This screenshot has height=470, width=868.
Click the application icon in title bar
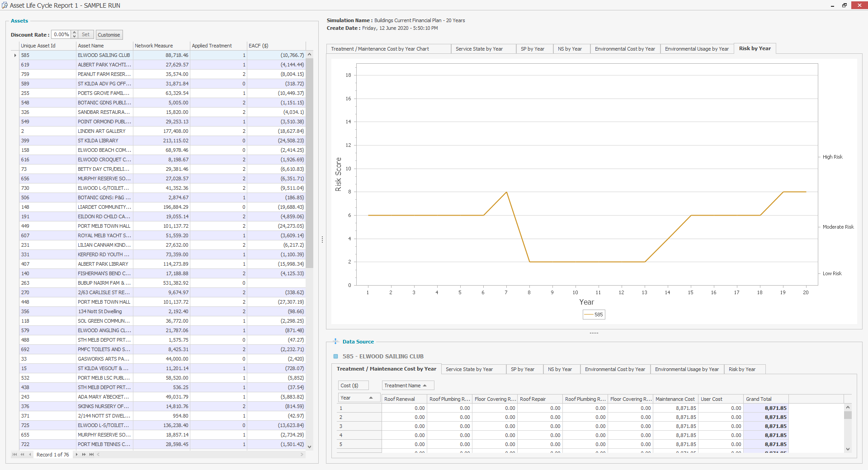tap(5, 5)
